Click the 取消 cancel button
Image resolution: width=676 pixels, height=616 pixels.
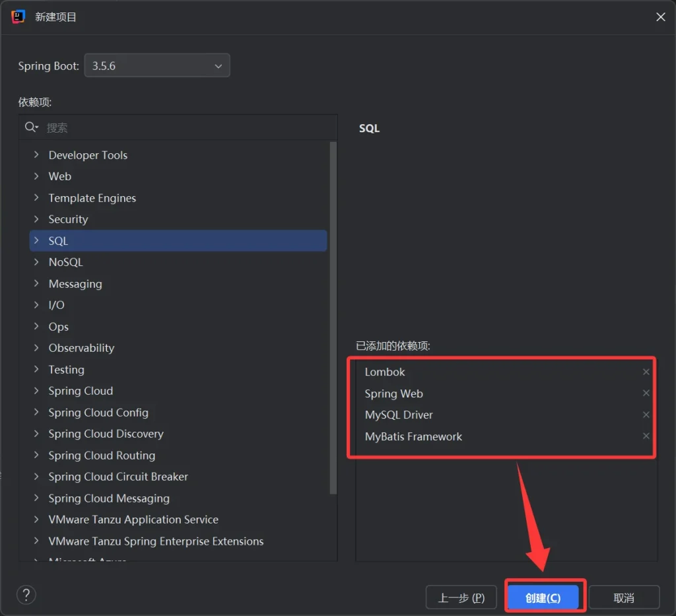tap(624, 598)
